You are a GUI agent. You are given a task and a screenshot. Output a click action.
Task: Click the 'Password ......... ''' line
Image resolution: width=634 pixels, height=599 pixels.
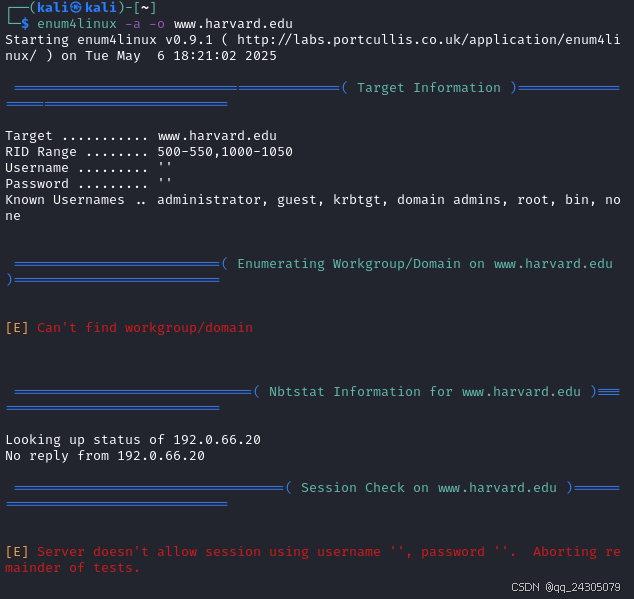[x=88, y=184]
